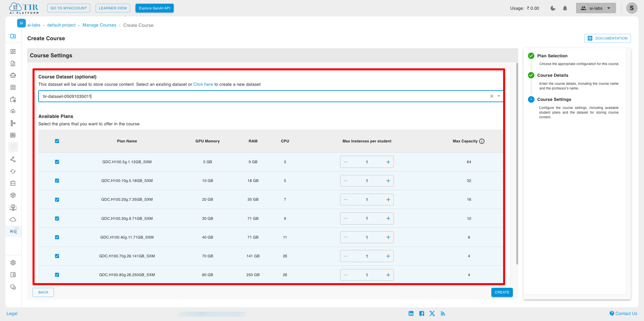Click 'Click here' to create new dataset
The image size is (644, 321).
(x=203, y=84)
